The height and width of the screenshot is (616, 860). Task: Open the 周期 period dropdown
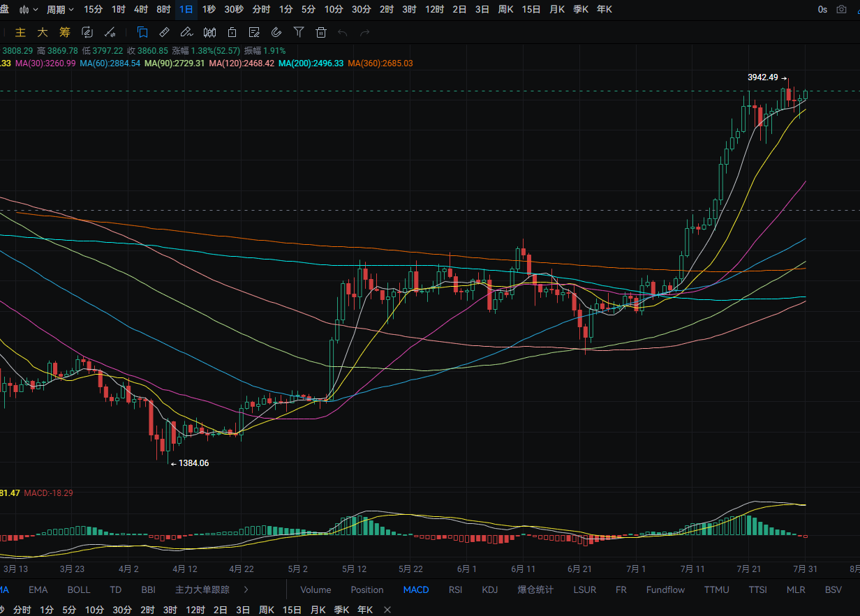point(60,9)
